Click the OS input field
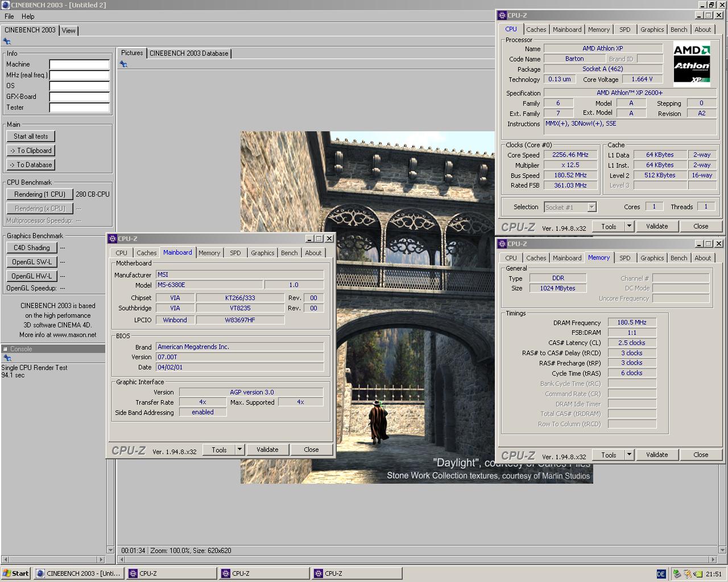 coord(79,86)
